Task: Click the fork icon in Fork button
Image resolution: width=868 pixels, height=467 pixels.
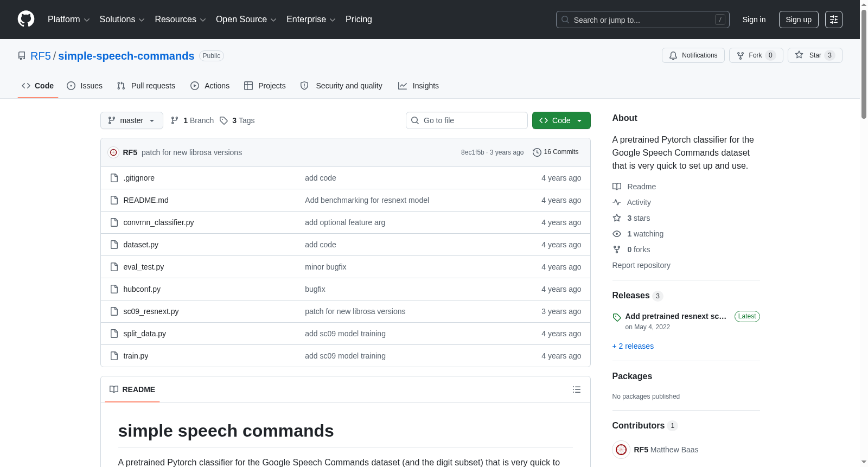Action: tap(741, 55)
